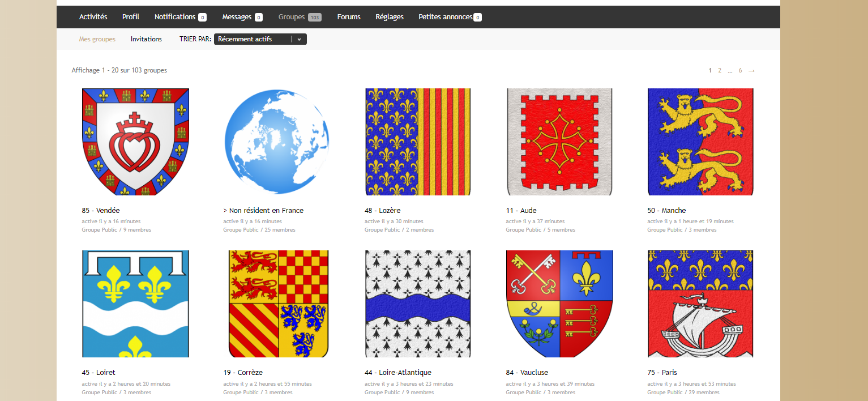Click the sort dropdown chevron arrow
Image resolution: width=868 pixels, height=401 pixels.
click(x=300, y=39)
